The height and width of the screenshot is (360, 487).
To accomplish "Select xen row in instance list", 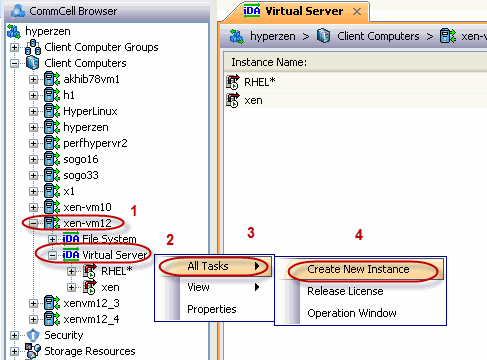I will (x=355, y=100).
